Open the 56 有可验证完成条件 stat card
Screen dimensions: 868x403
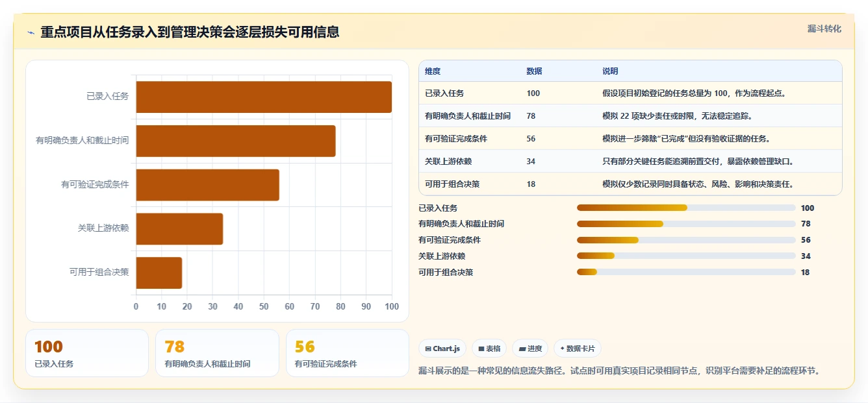[348, 353]
